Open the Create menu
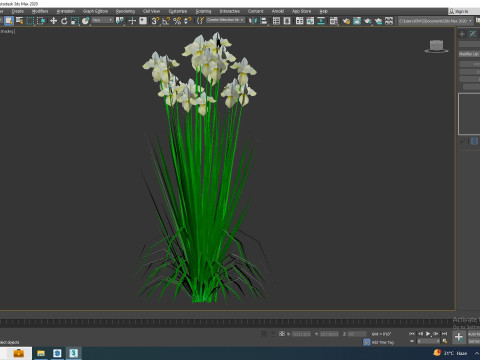The height and width of the screenshot is (360, 480). click(x=18, y=11)
